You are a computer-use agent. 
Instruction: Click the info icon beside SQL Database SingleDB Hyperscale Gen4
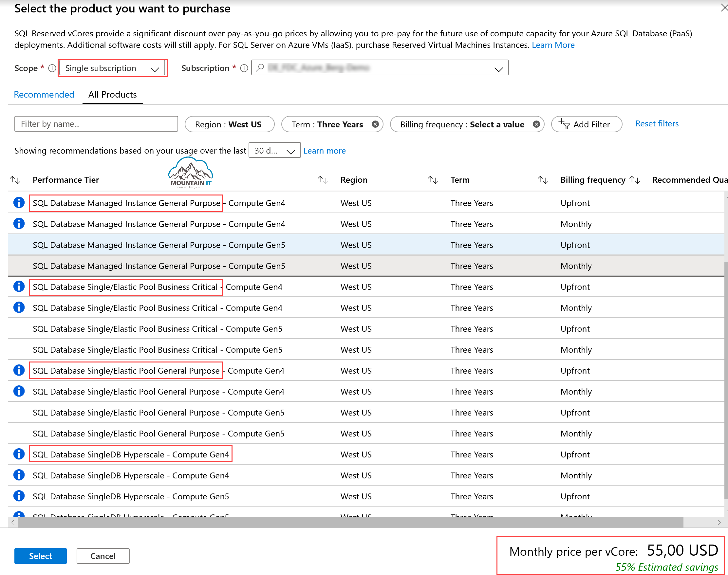point(19,454)
